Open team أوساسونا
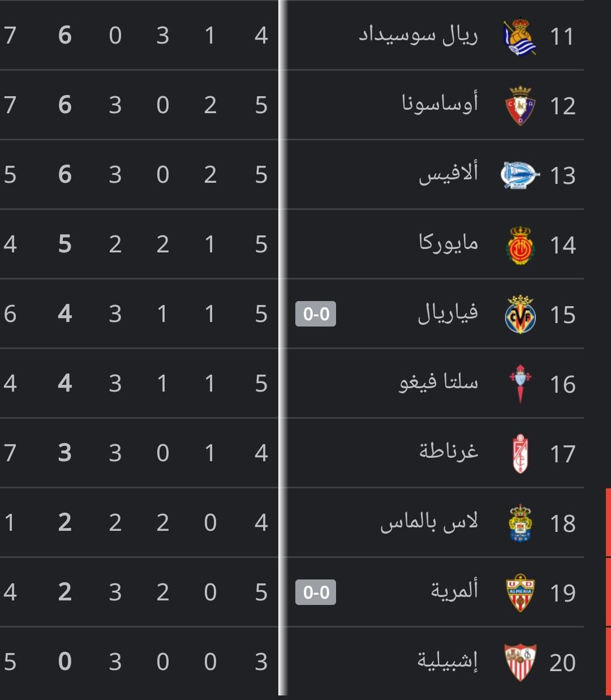611x700 pixels. pyautogui.click(x=440, y=105)
